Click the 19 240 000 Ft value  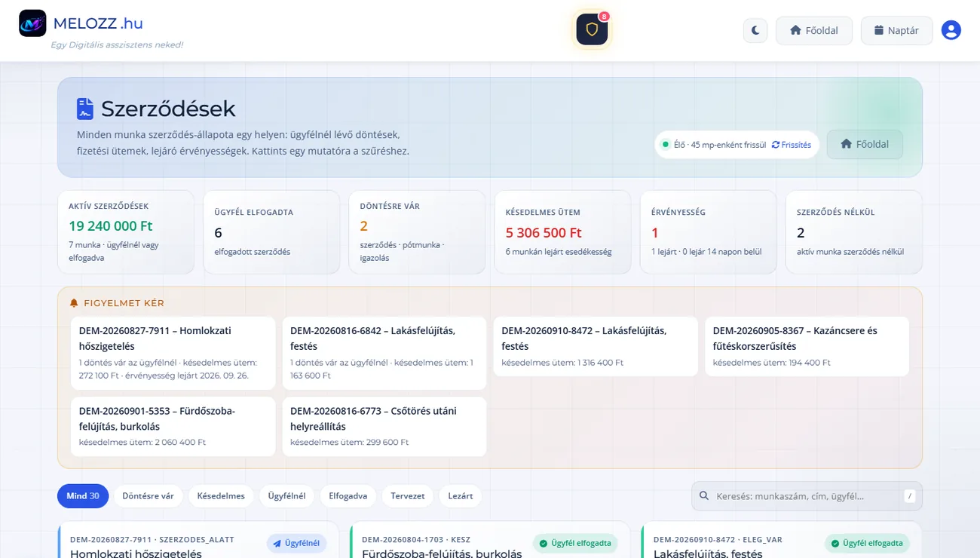click(111, 225)
